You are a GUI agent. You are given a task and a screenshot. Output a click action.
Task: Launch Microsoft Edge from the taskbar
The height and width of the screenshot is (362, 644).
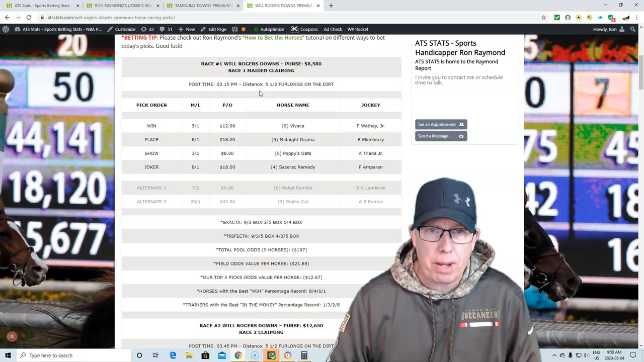coord(173,355)
